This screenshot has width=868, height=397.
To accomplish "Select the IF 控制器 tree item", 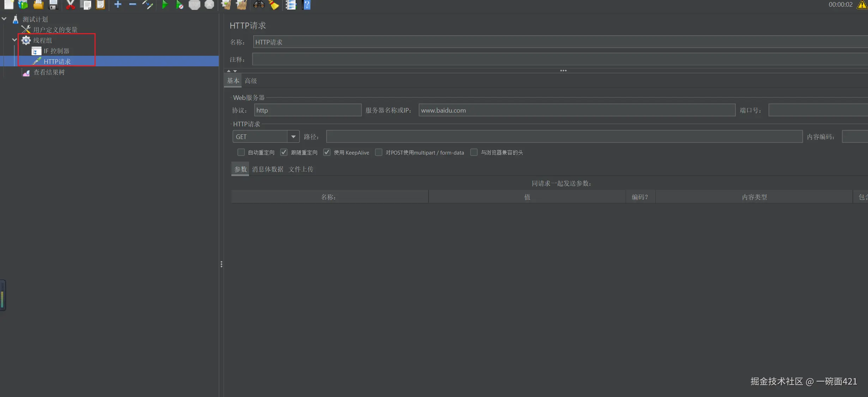I will (56, 51).
